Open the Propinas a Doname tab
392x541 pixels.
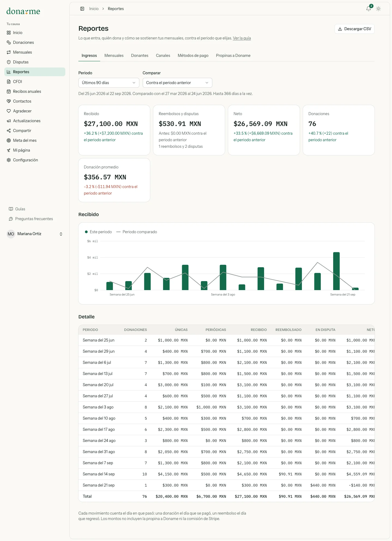coord(233,56)
